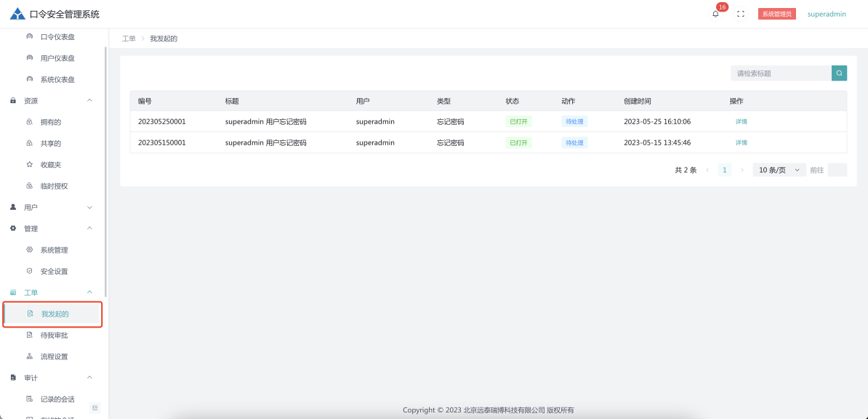Collapse the 工单 menu section
The width and height of the screenshot is (868, 419).
[x=89, y=292]
